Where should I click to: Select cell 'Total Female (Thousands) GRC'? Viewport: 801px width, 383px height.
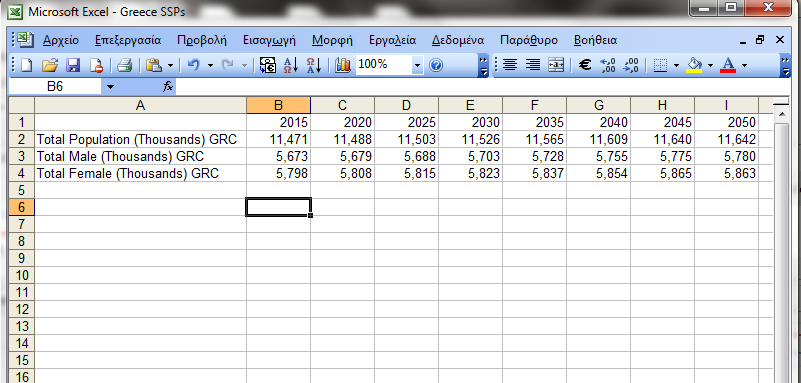pyautogui.click(x=140, y=173)
